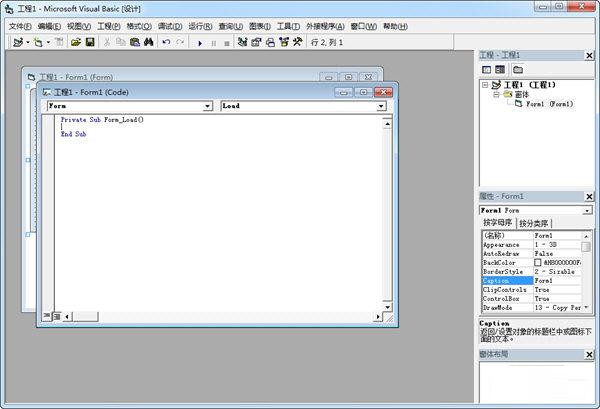Viewport: 600px width, 409px height.
Task: Click the (名称) property value Form1
Action: click(557, 235)
